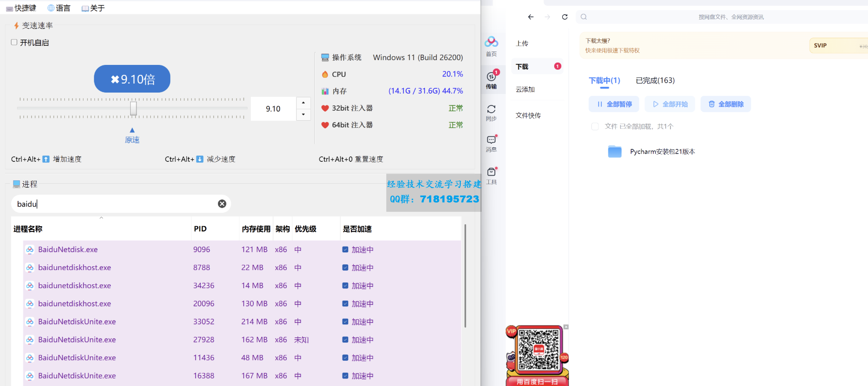
Task: Clear the baidu process search text
Action: (x=222, y=204)
